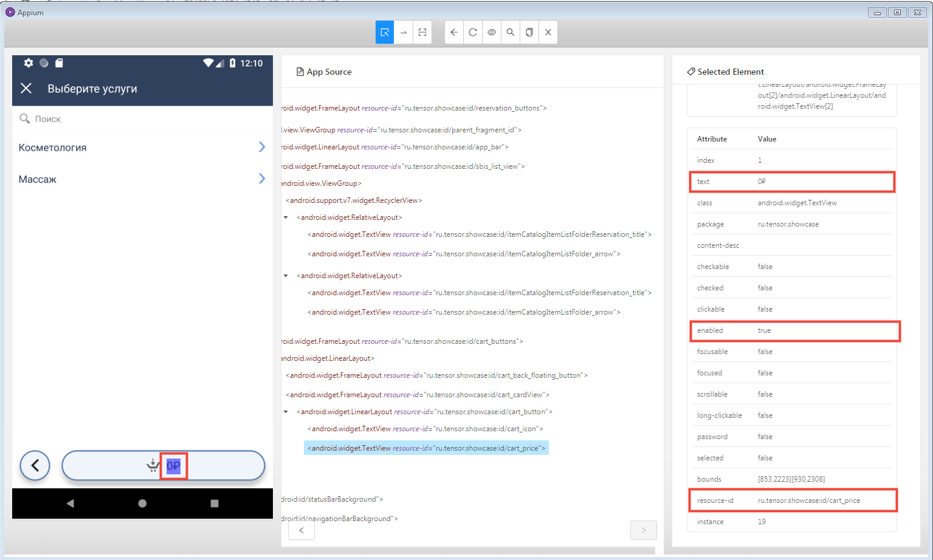This screenshot has width=933, height=560.
Task: Click the battery status icon
Action: 232,63
